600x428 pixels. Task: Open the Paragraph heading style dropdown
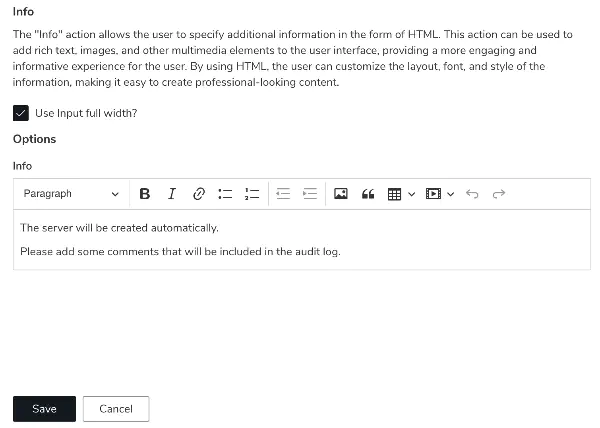[71, 194]
